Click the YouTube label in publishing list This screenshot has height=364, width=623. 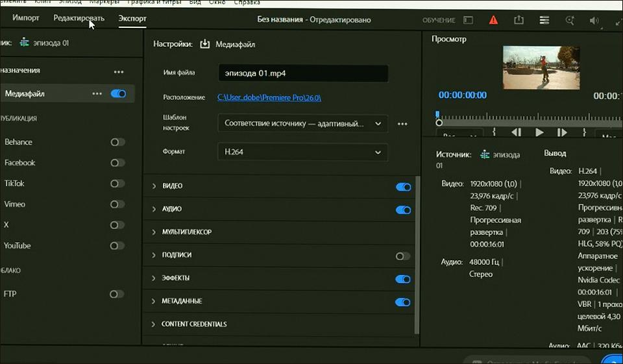17,245
